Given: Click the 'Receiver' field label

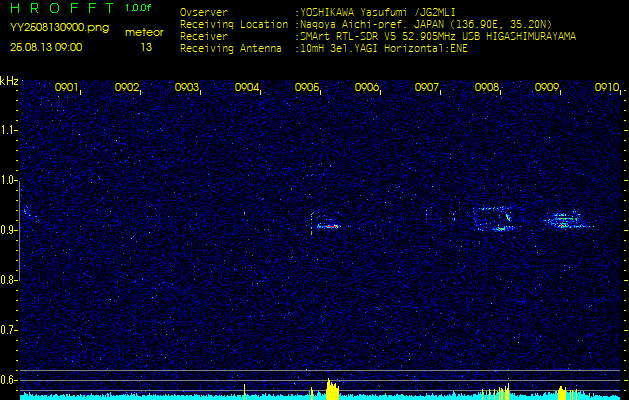Looking at the screenshot, I should (204, 37).
